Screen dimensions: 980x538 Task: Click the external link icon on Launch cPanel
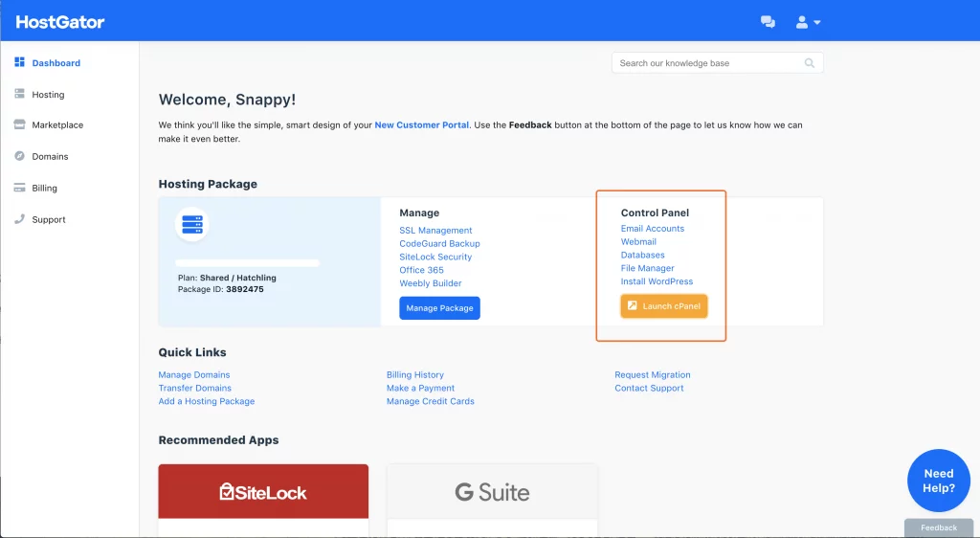(x=632, y=305)
